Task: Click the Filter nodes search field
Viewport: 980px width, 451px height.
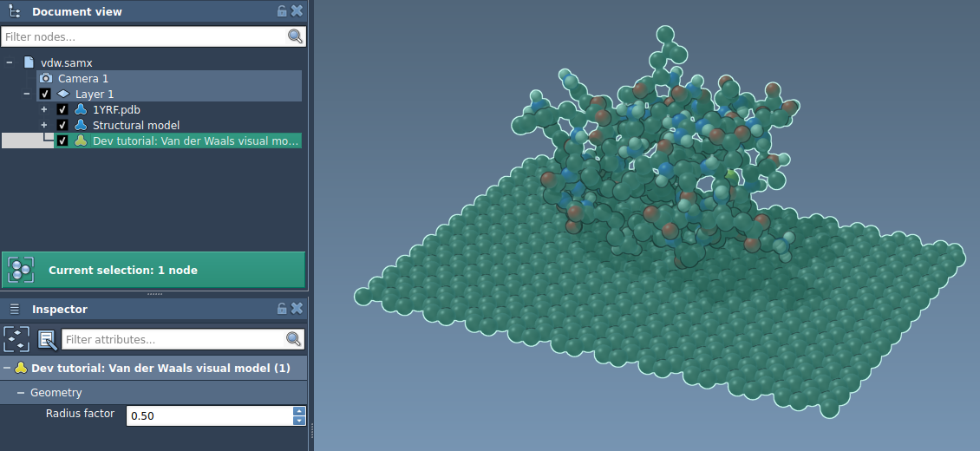Action: (143, 36)
